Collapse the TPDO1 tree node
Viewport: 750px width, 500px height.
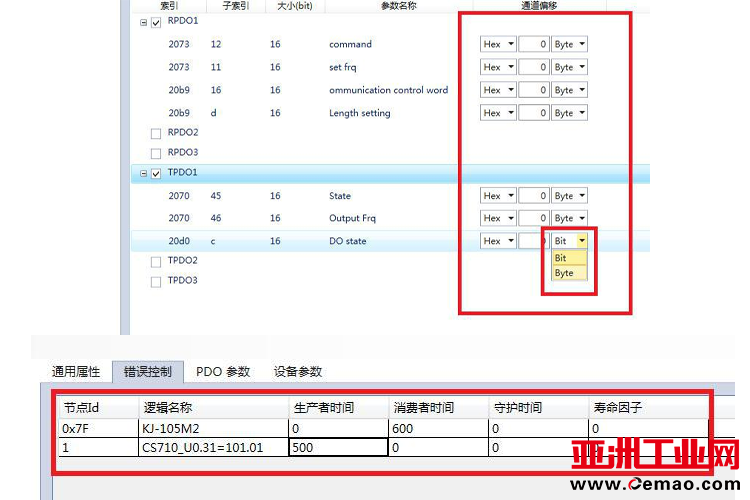click(x=143, y=173)
